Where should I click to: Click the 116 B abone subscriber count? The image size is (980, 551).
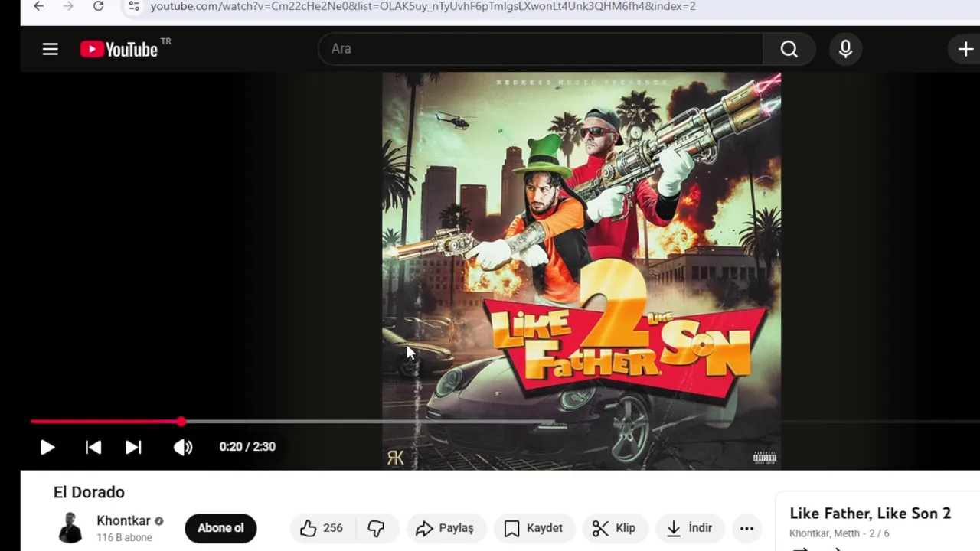coord(124,537)
